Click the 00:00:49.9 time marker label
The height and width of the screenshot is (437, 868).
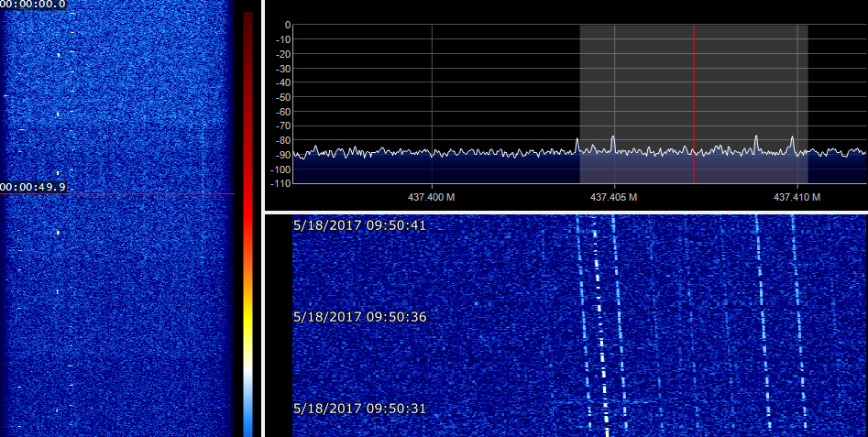33,187
